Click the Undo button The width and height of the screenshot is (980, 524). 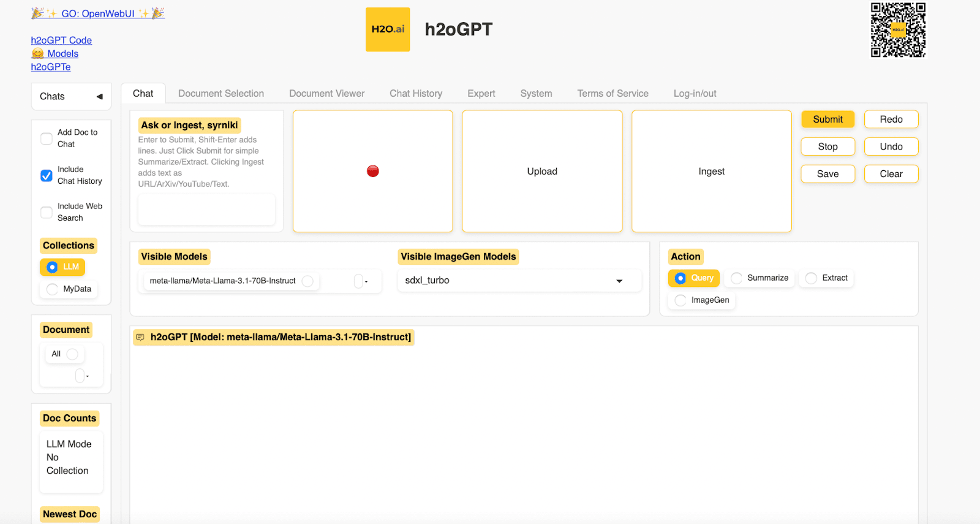(x=891, y=146)
